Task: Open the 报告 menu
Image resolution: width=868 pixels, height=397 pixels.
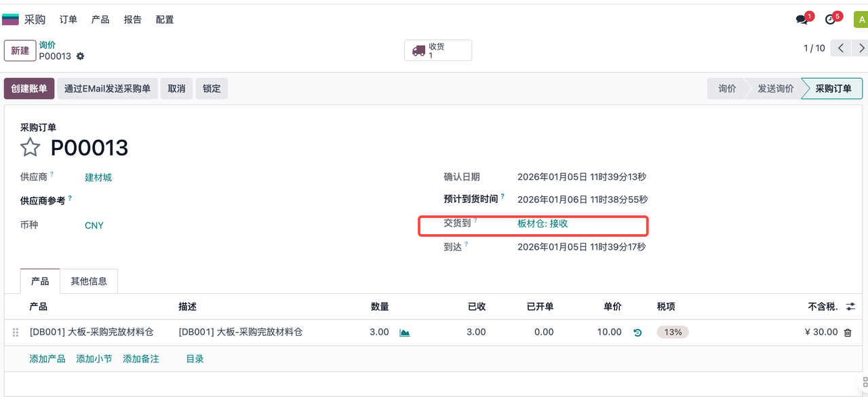Action: tap(133, 20)
